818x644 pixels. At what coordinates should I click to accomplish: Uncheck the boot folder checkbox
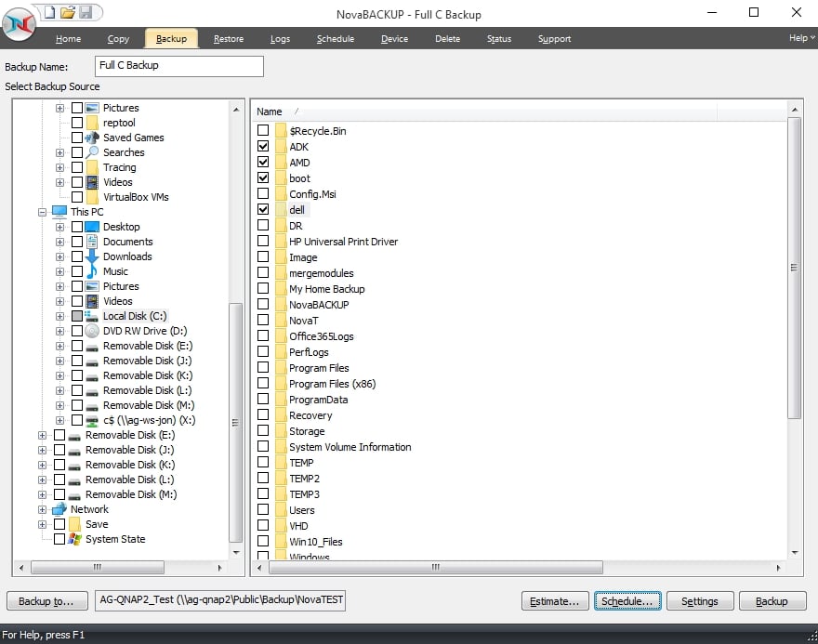[263, 177]
